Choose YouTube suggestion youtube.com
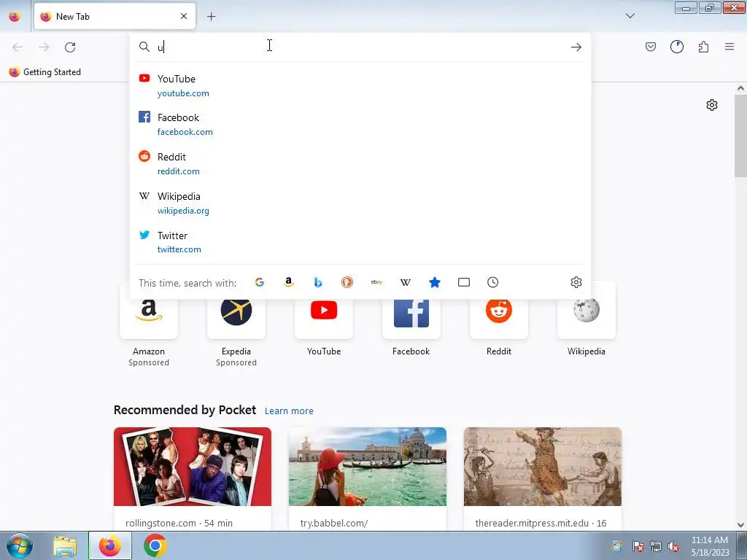747x560 pixels. (x=360, y=86)
